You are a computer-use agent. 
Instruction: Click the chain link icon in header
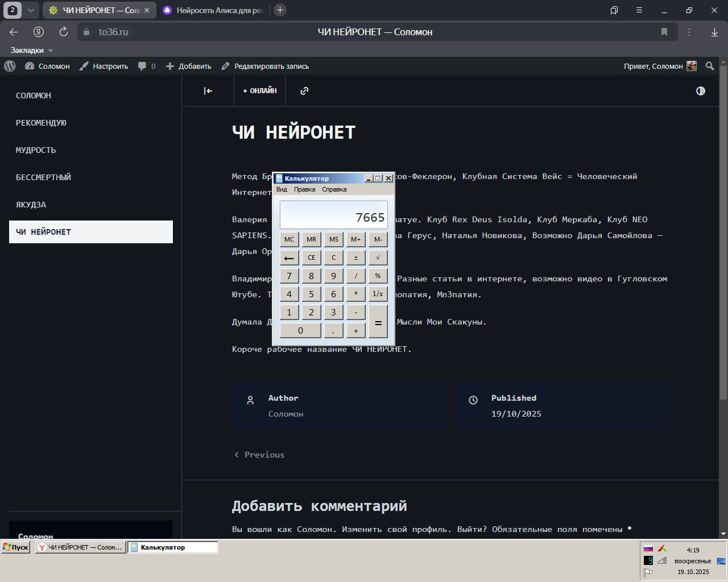304,91
